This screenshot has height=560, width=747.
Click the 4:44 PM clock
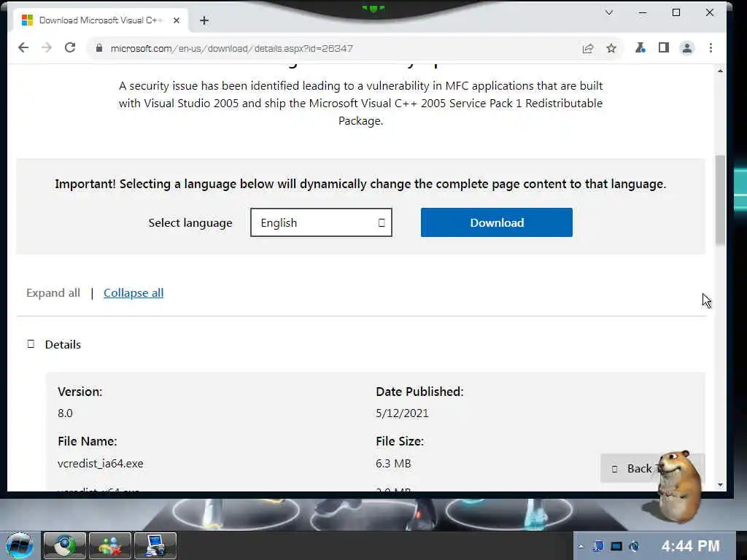click(x=690, y=545)
